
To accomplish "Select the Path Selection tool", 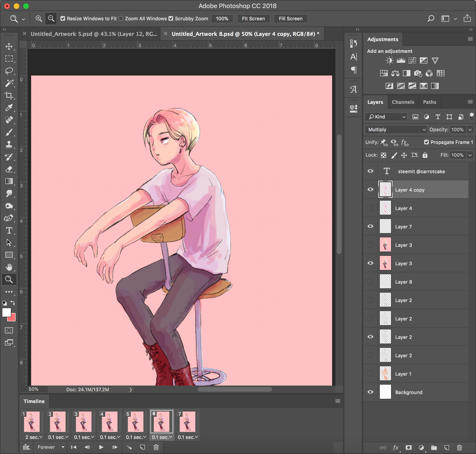I will [9, 243].
